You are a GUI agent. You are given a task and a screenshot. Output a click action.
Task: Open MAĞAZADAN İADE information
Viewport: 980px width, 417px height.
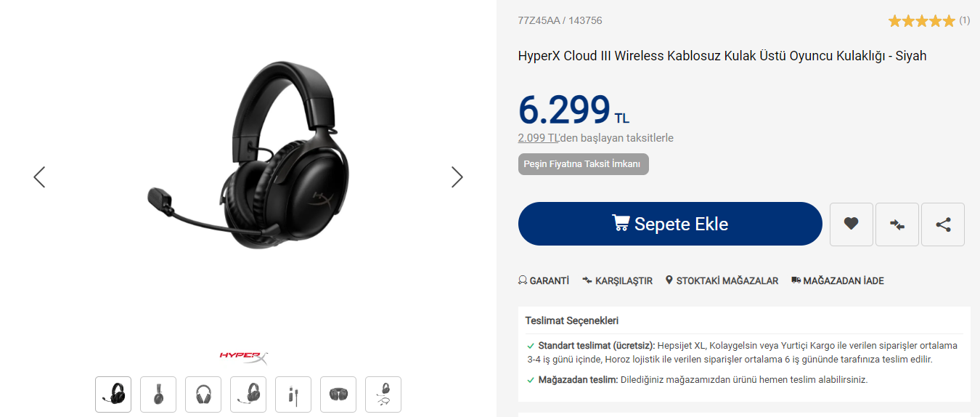[838, 280]
